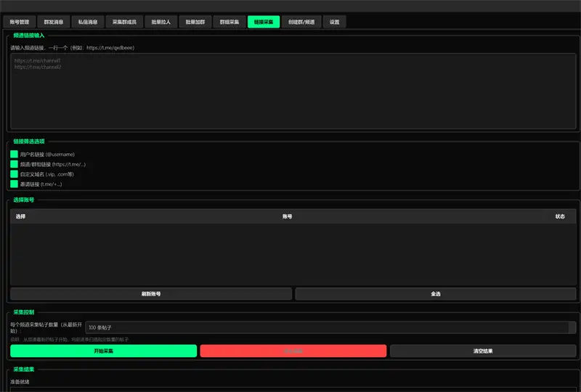Disable the 自定义域名 (.vip, .com等) checkbox
Screen dimensions: 581x392
(x=14, y=174)
